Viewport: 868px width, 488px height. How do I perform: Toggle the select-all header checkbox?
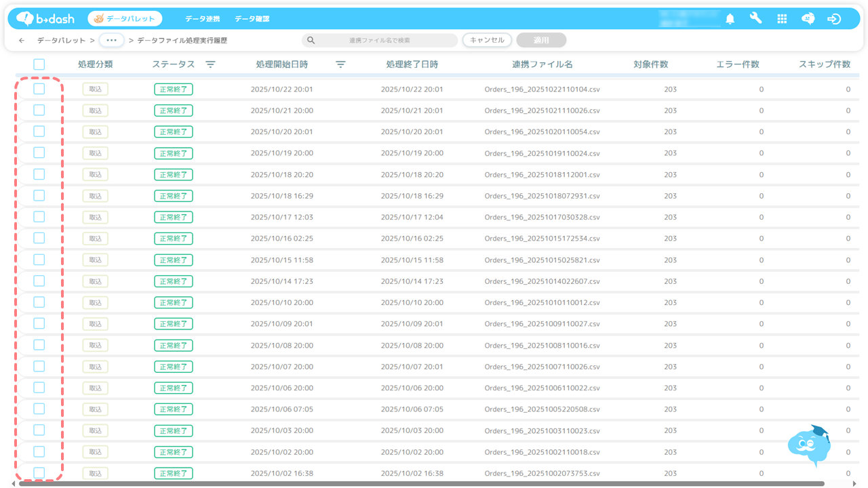click(x=39, y=64)
